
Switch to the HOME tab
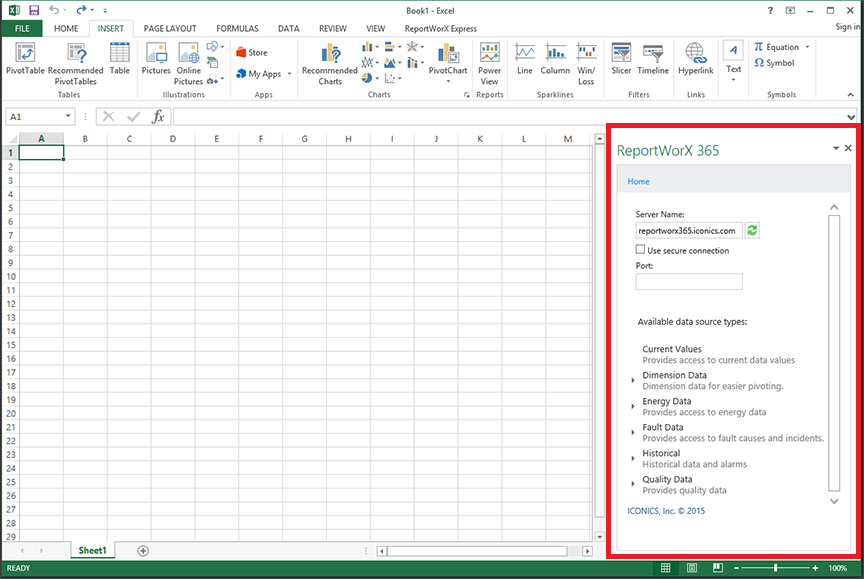(x=66, y=29)
